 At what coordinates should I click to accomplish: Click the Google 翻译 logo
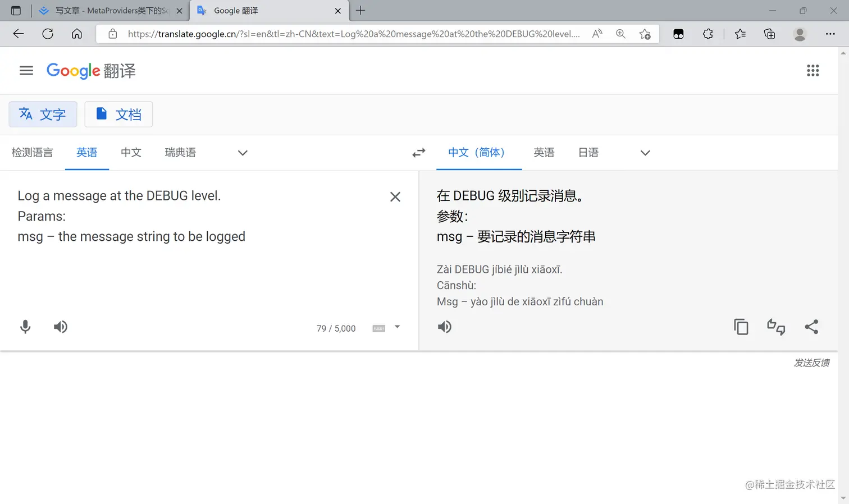click(91, 71)
